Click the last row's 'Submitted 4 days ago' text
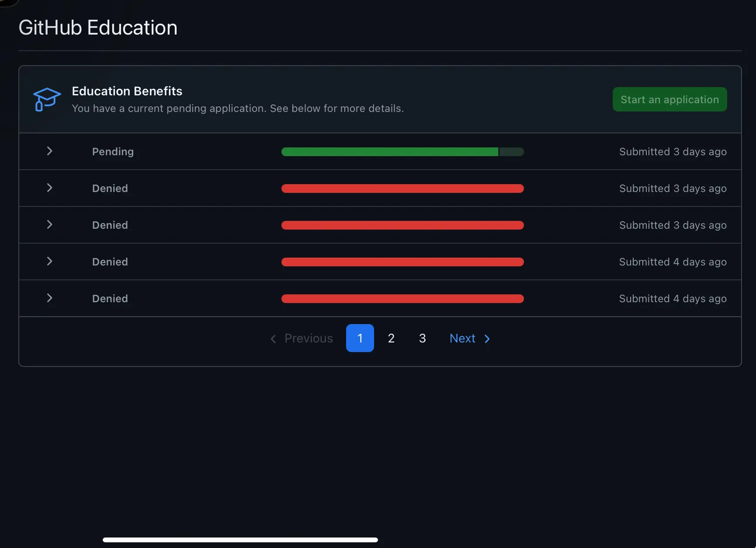Viewport: 756px width, 548px height. [673, 299]
